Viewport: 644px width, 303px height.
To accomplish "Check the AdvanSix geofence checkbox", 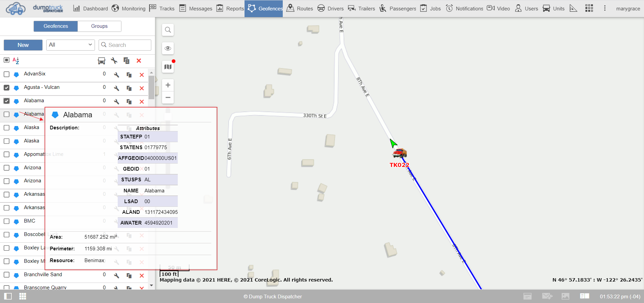I will pos(6,74).
